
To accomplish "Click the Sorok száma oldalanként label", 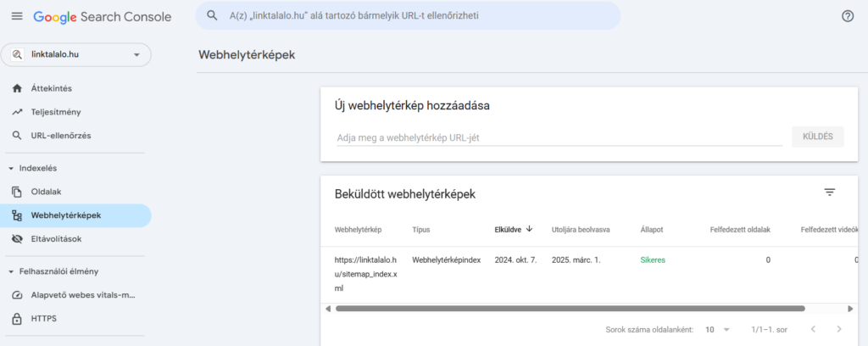I will point(649,329).
